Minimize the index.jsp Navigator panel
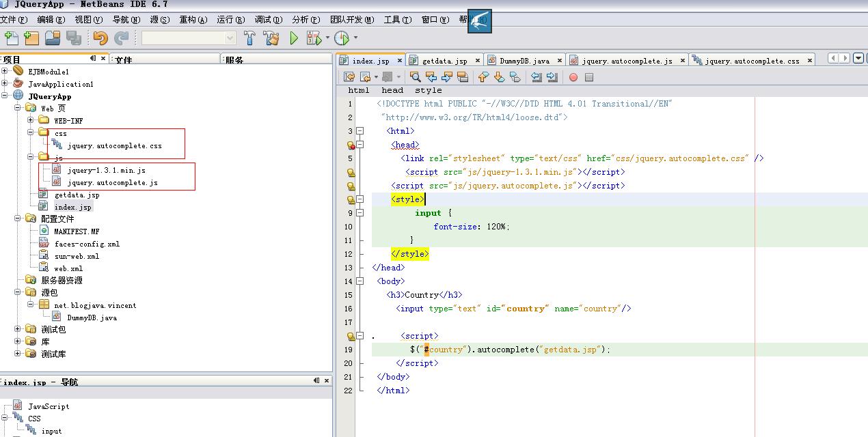Image resolution: width=868 pixels, height=437 pixels. 316,381
